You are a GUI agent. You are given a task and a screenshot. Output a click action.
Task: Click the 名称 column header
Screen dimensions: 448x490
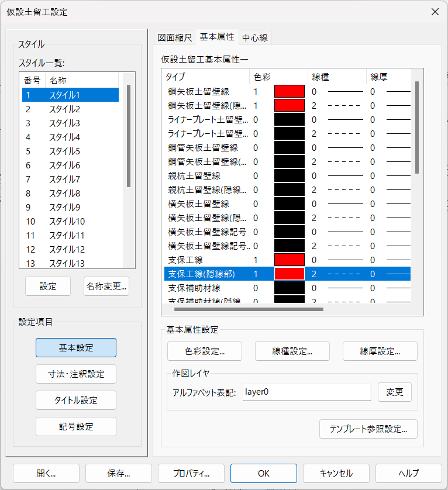pyautogui.click(x=82, y=80)
